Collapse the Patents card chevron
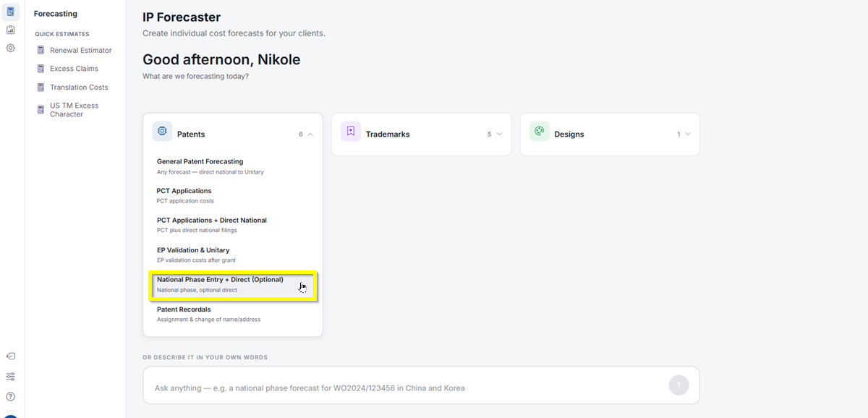868x418 pixels. click(x=310, y=135)
